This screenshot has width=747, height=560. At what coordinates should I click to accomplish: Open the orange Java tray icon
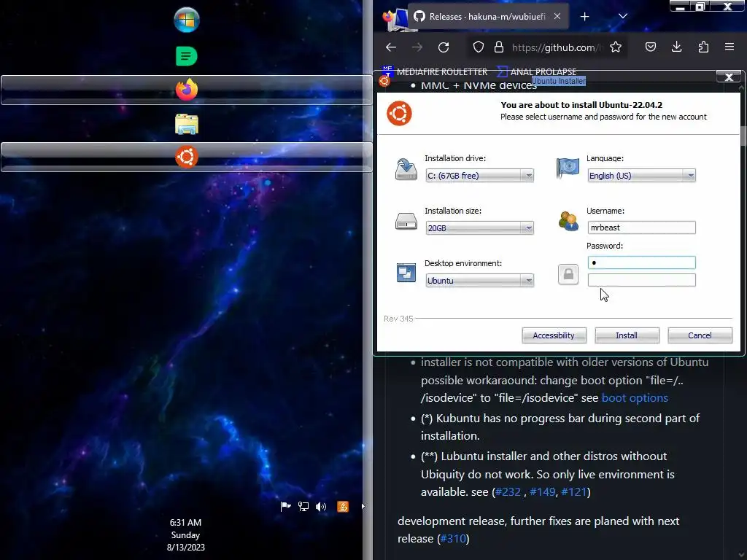(x=343, y=506)
